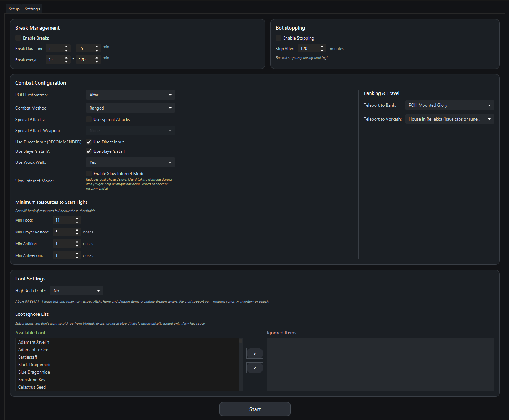
Task: Select the Setup tab
Action: pyautogui.click(x=14, y=9)
